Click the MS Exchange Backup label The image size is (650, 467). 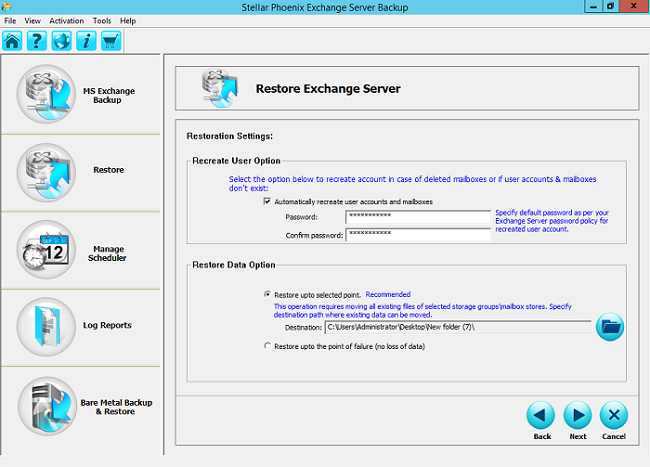[x=109, y=95]
